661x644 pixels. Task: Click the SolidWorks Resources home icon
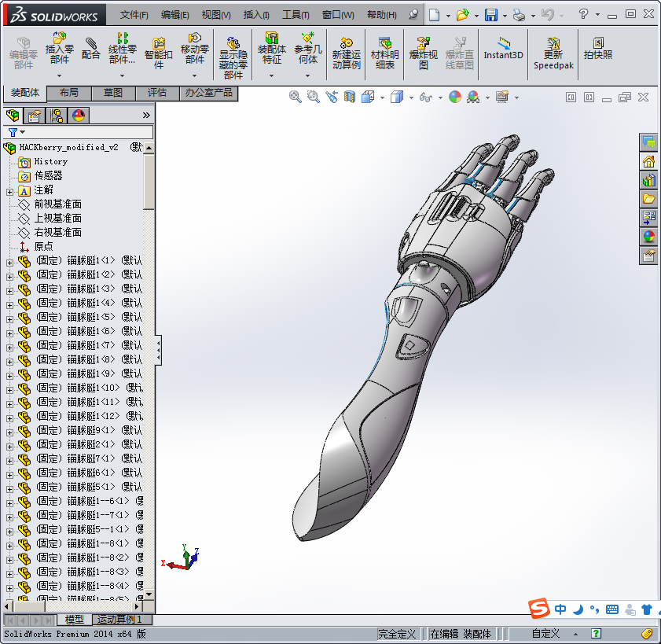(x=648, y=161)
